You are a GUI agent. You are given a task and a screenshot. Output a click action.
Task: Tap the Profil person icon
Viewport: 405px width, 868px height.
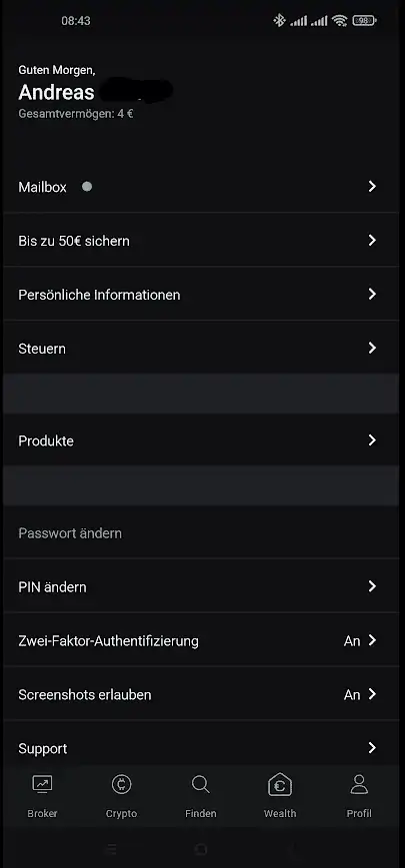pos(359,784)
